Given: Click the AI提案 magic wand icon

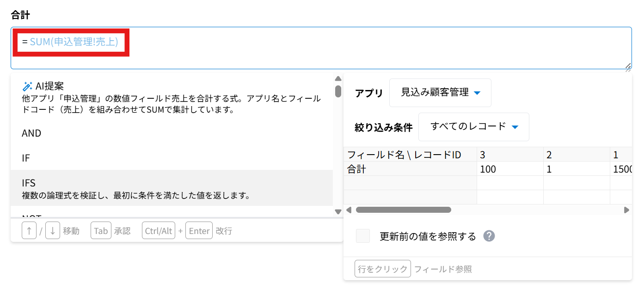Looking at the screenshot, I should (27, 86).
